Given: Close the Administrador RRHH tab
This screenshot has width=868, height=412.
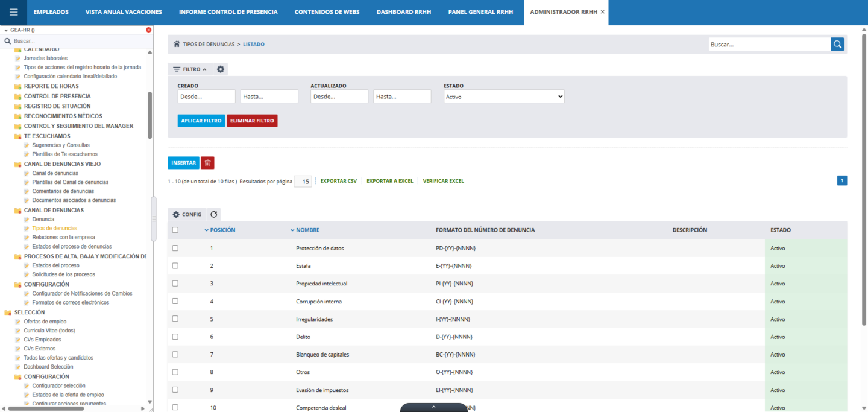Looking at the screenshot, I should click(x=602, y=12).
